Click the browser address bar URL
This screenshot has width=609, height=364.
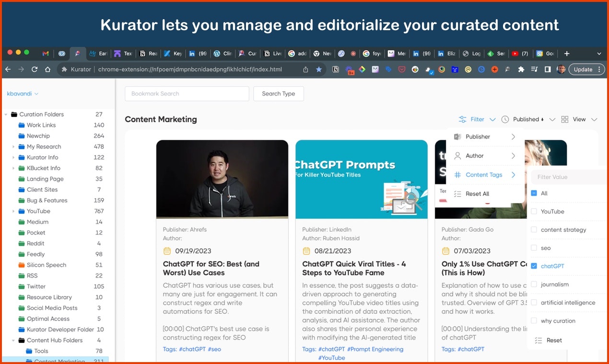[x=190, y=69]
